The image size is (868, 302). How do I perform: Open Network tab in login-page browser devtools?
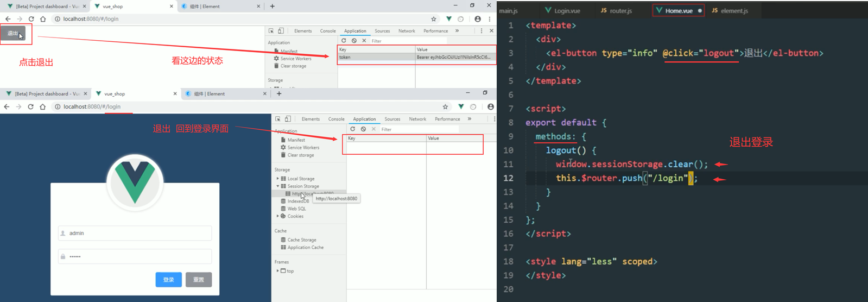coord(417,119)
